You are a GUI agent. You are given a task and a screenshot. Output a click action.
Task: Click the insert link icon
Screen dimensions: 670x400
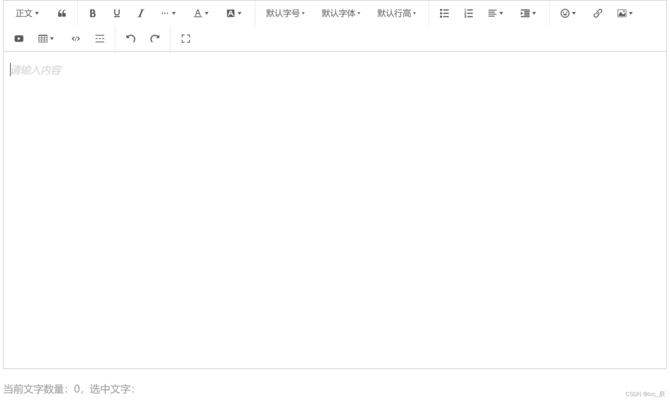[598, 14]
